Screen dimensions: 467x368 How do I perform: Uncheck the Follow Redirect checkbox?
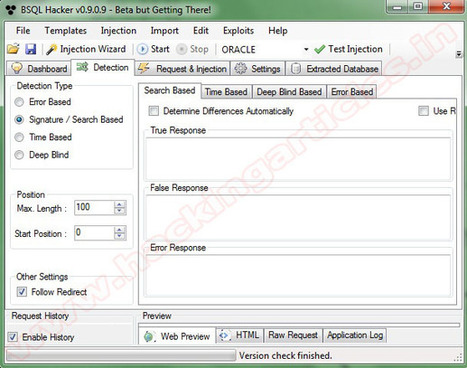(22, 292)
